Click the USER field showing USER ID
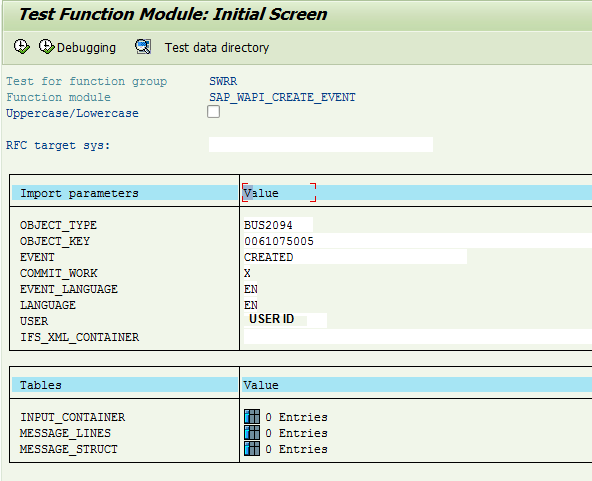This screenshot has height=481, width=592. (285, 320)
